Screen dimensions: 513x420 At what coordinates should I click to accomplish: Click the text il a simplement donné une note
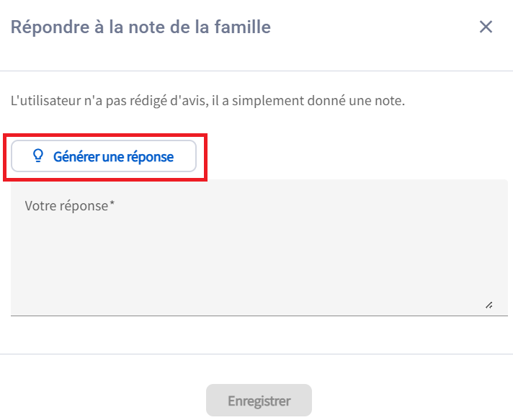coord(324,101)
